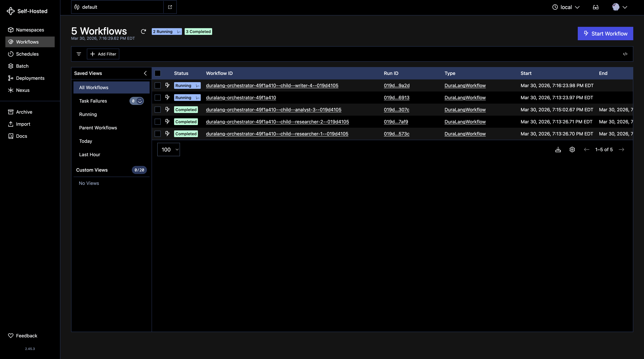
Task: Check the orchestrator-49f1a410 parent row
Action: 157,97
